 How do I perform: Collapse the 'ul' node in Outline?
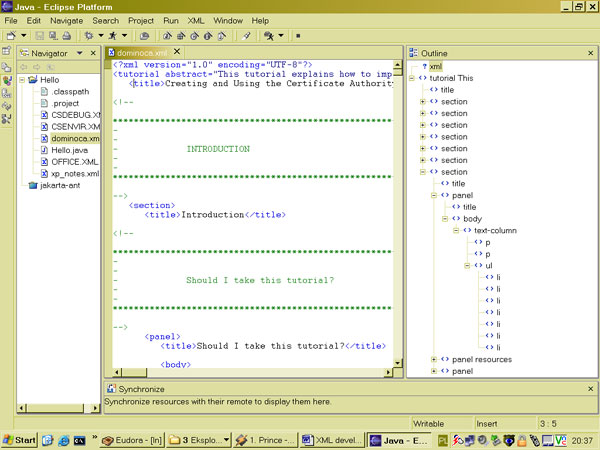[x=467, y=265]
